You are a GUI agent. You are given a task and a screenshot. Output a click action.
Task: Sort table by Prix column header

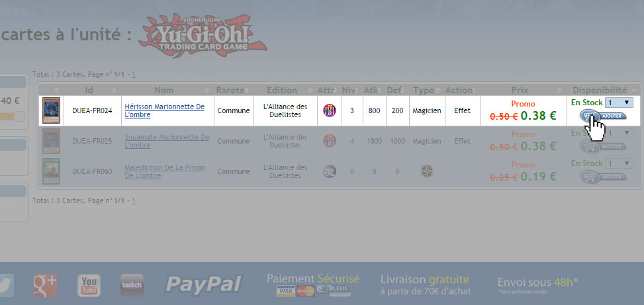[524, 90]
